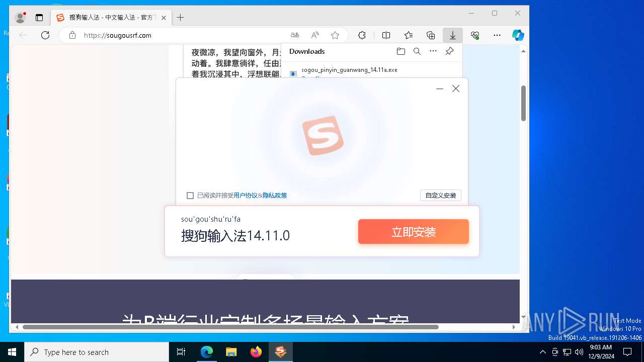Minimize the Sogou installer dialog
Image resolution: width=644 pixels, height=362 pixels.
pyautogui.click(x=440, y=88)
